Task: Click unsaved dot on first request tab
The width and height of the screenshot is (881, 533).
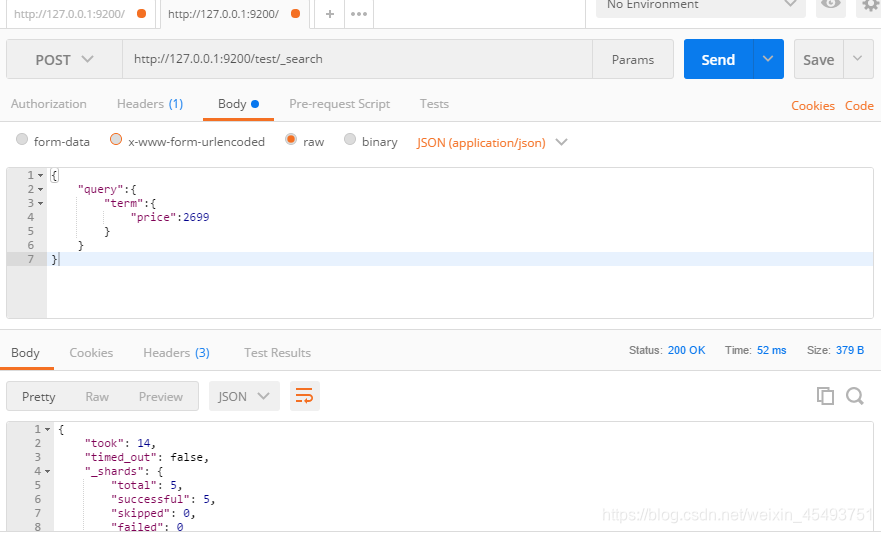Action: coord(142,13)
